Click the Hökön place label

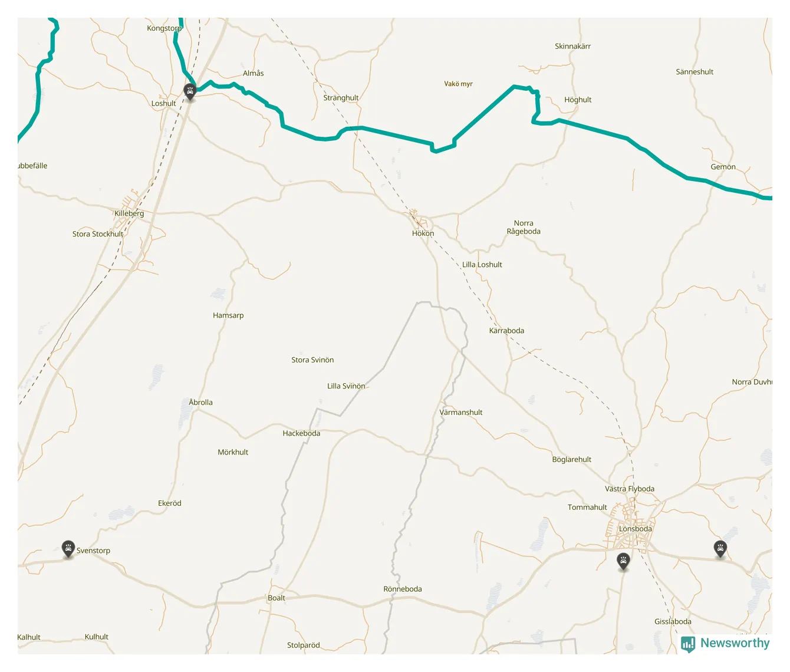(423, 233)
